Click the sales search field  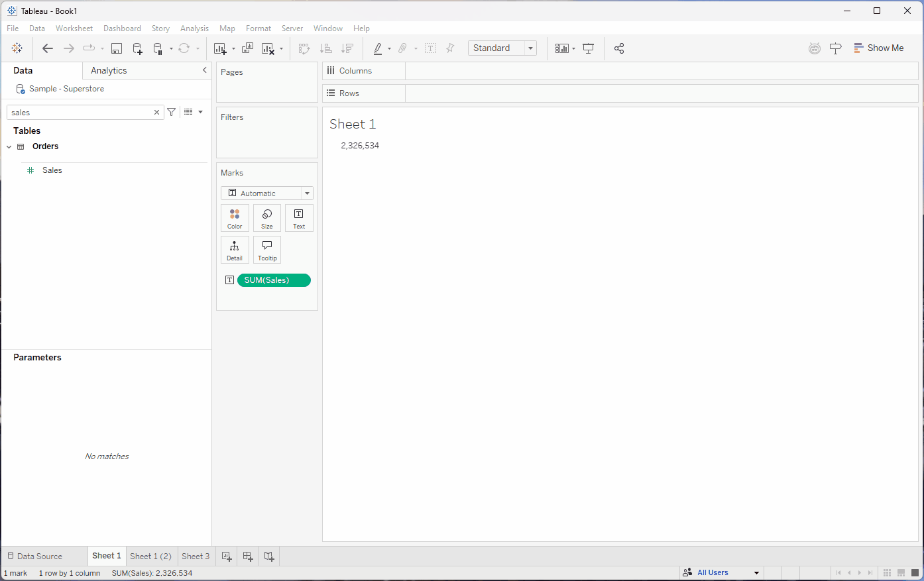point(80,113)
